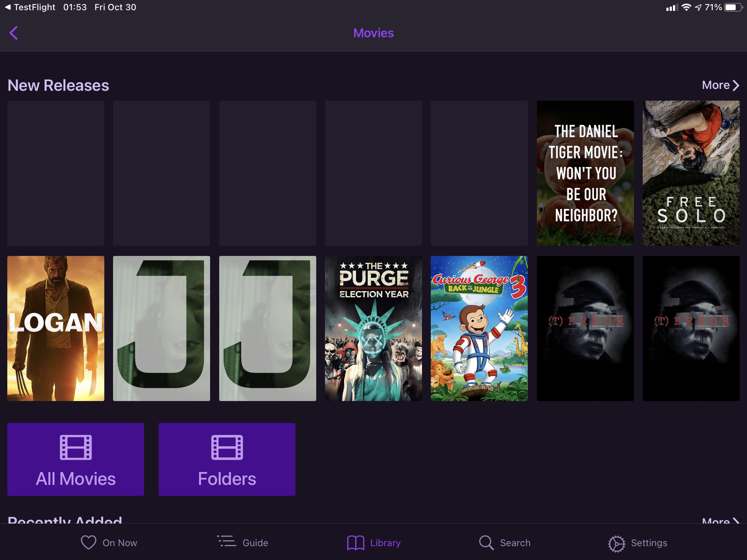Open Folders button
This screenshot has width=747, height=560.
pyautogui.click(x=227, y=478)
